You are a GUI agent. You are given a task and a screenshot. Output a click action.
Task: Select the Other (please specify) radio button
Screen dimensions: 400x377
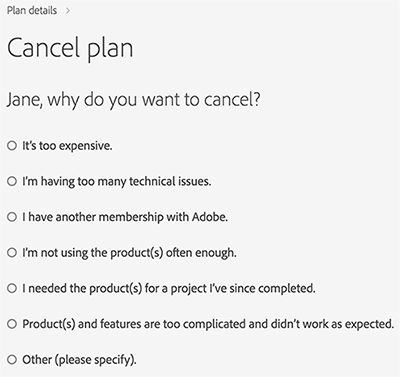pos(12,360)
